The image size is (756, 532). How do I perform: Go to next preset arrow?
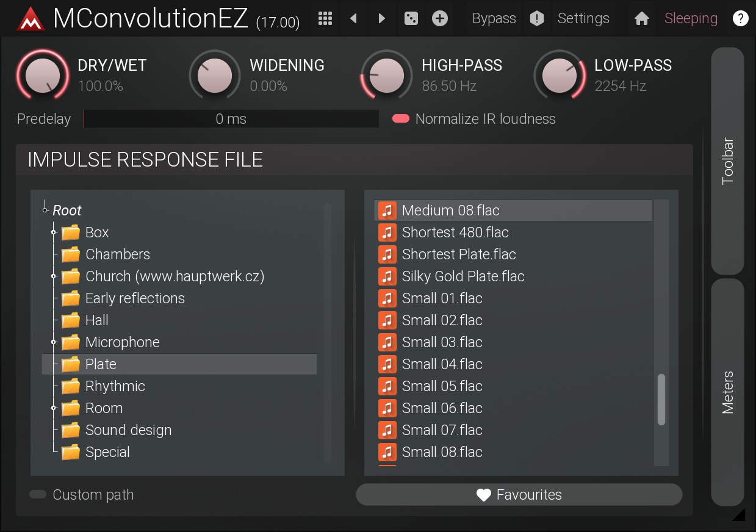(382, 18)
